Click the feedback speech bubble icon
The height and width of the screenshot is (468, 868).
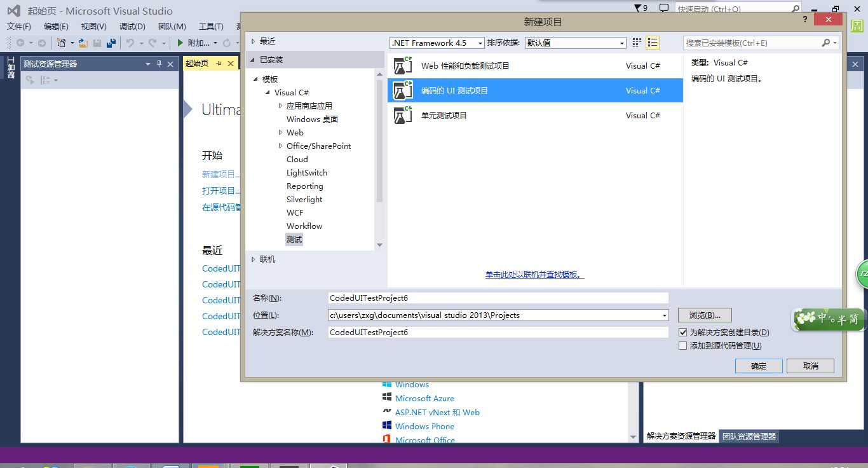664,8
